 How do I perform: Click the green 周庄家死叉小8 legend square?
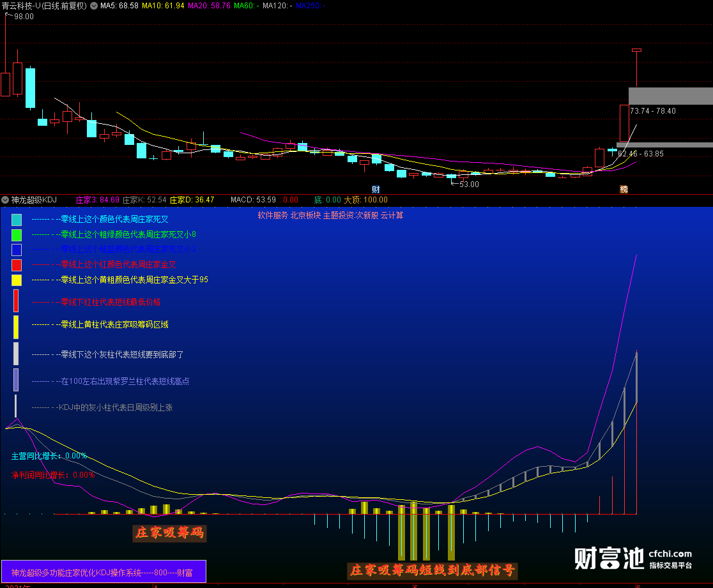click(17, 235)
